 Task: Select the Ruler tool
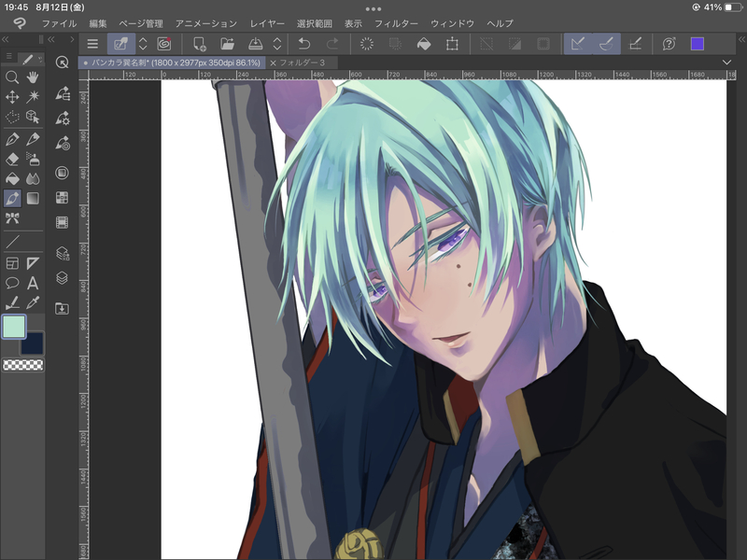(33, 263)
